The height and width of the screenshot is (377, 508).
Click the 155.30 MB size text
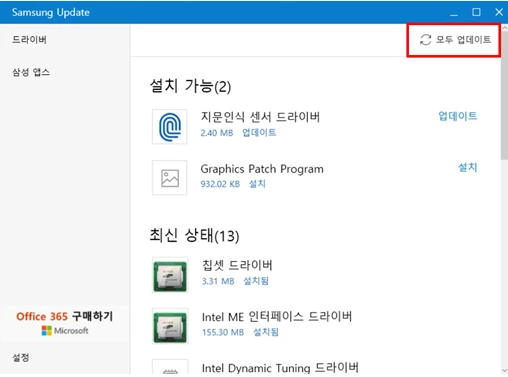(x=223, y=332)
